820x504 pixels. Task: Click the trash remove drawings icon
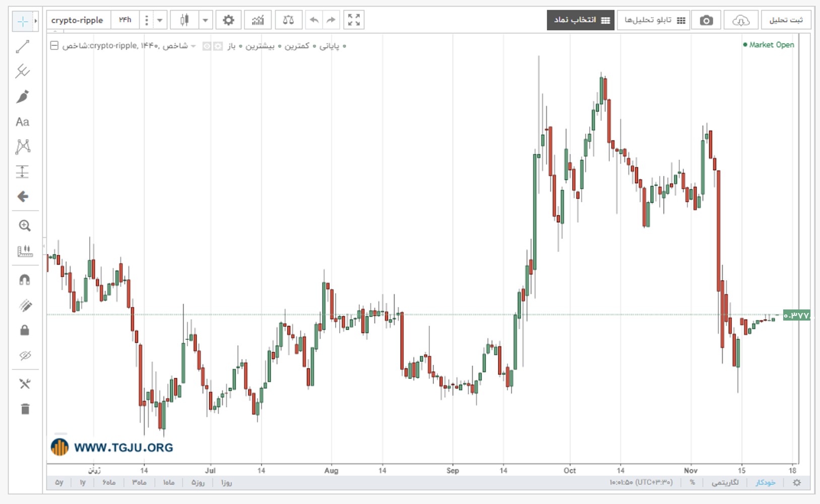tap(25, 409)
